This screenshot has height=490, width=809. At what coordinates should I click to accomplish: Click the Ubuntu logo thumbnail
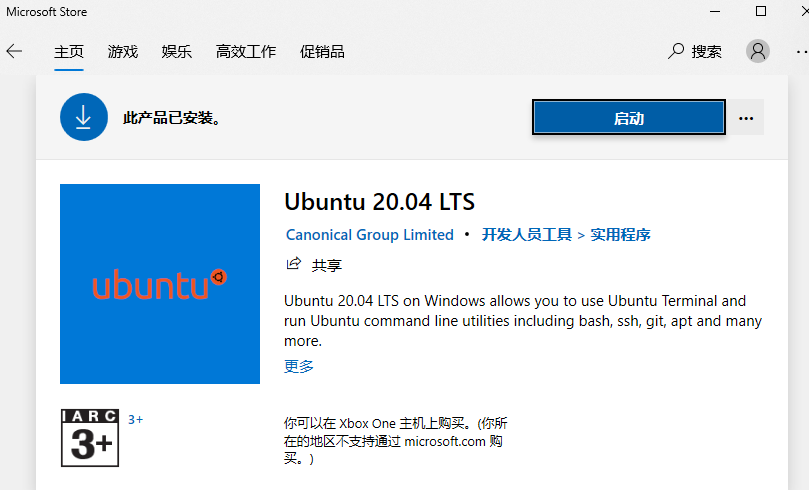[160, 284]
